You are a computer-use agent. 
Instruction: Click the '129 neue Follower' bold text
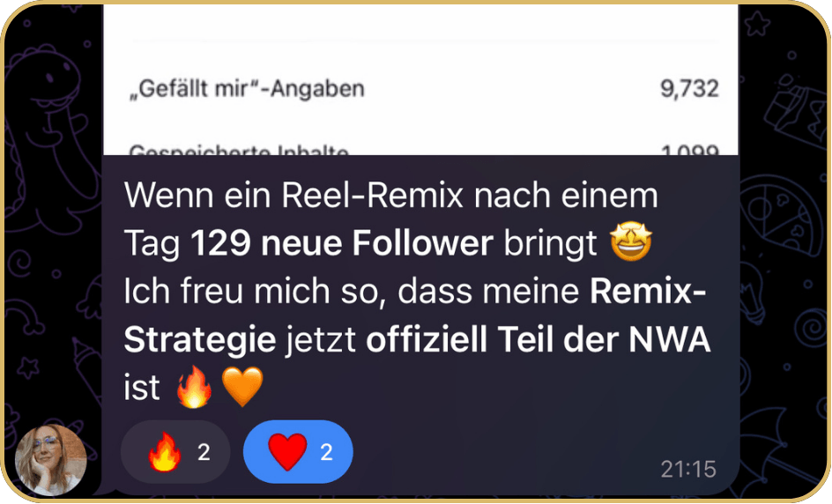pyautogui.click(x=342, y=243)
